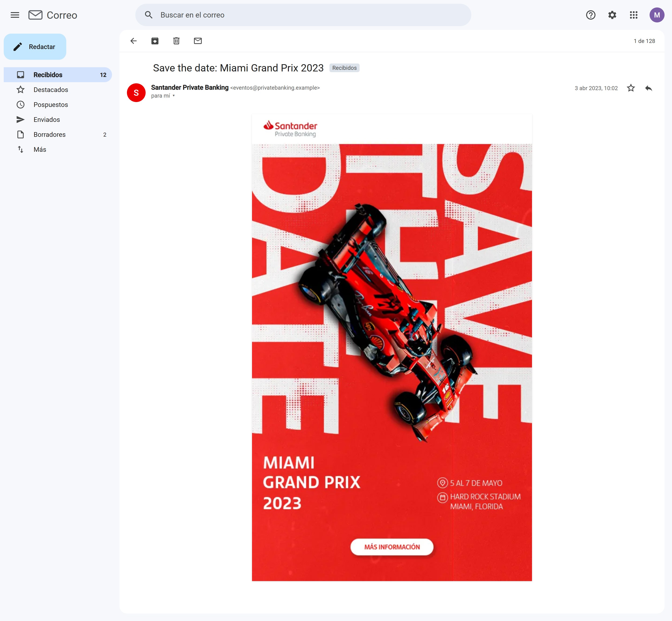This screenshot has height=621, width=672.
Task: Open the Enviados folder
Action: click(x=58, y=120)
